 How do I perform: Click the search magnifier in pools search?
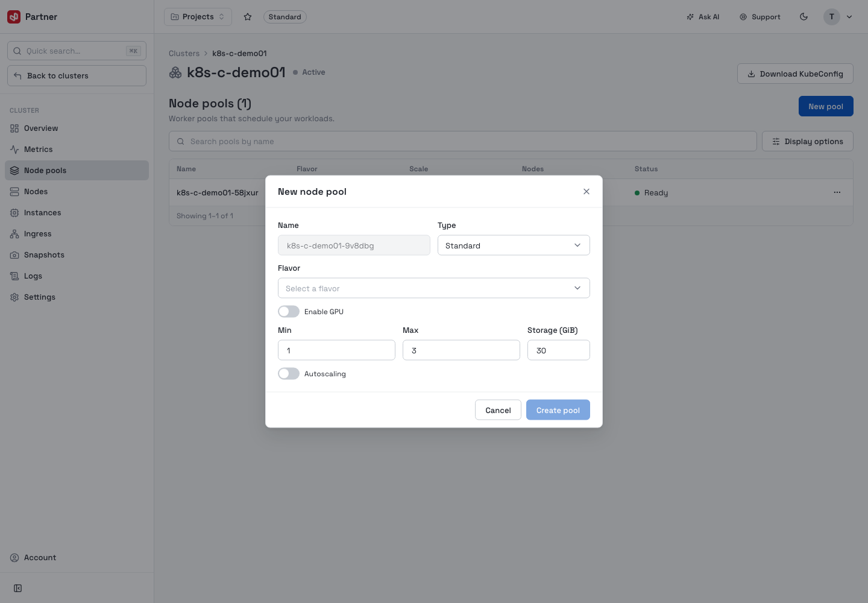[180, 142]
